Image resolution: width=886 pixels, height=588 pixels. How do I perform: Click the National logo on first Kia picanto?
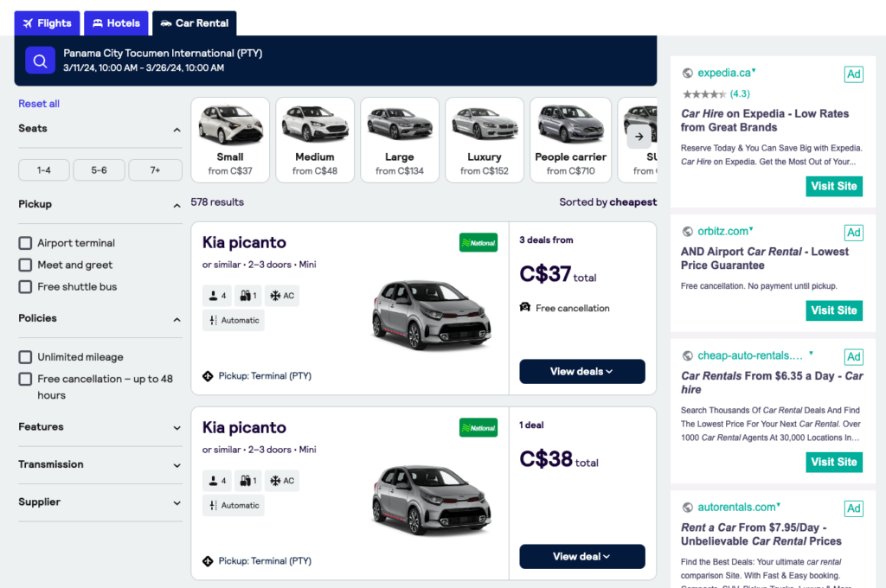pyautogui.click(x=478, y=243)
